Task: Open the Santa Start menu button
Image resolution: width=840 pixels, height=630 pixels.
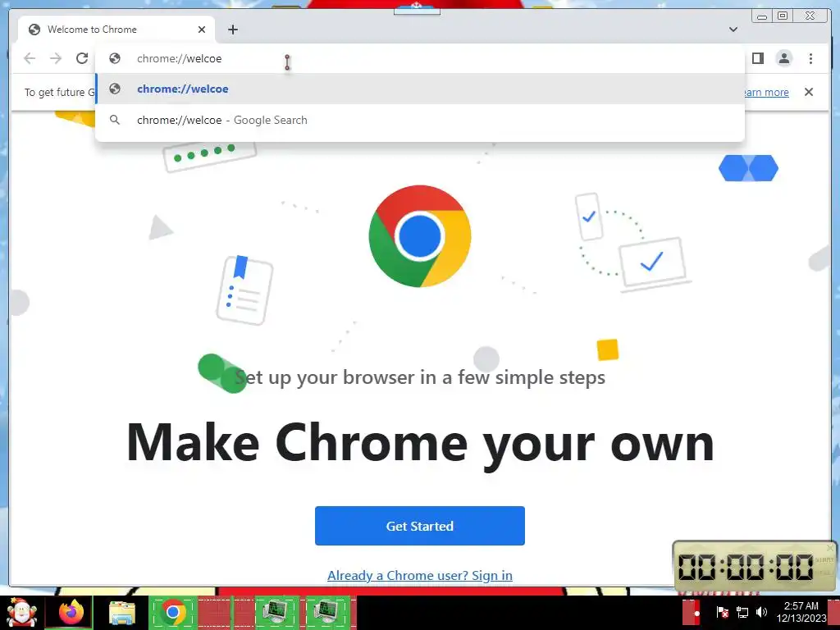Action: point(21,612)
